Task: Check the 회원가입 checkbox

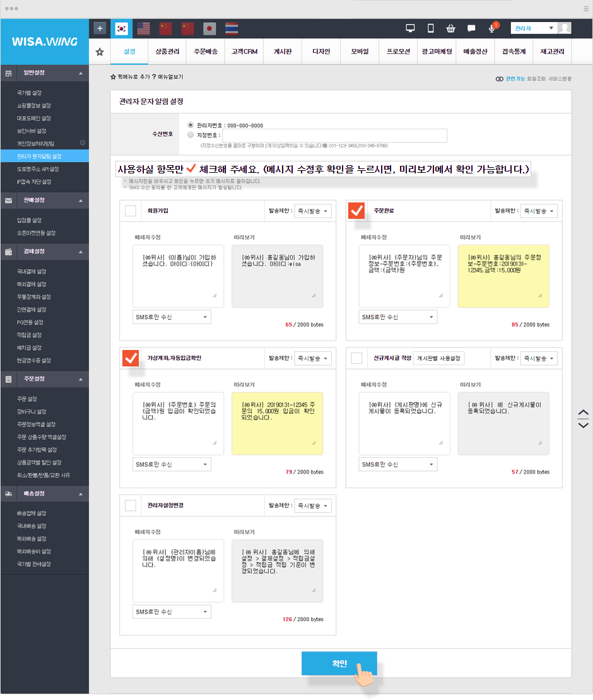Action: point(131,211)
